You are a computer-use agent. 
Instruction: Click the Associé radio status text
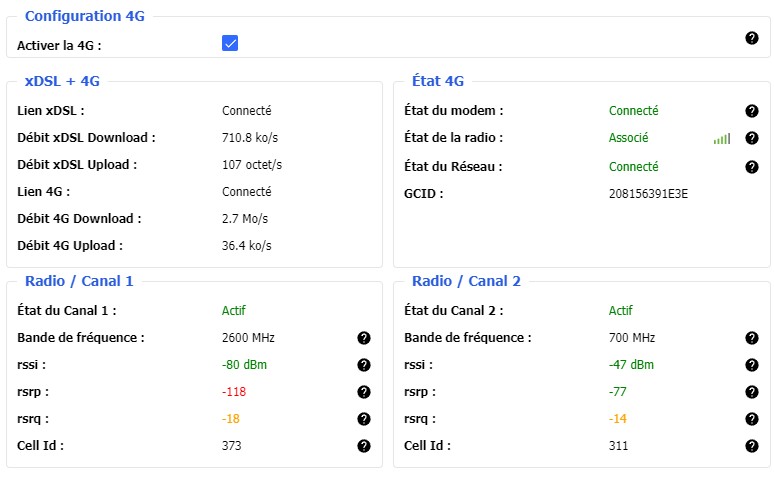(628, 138)
